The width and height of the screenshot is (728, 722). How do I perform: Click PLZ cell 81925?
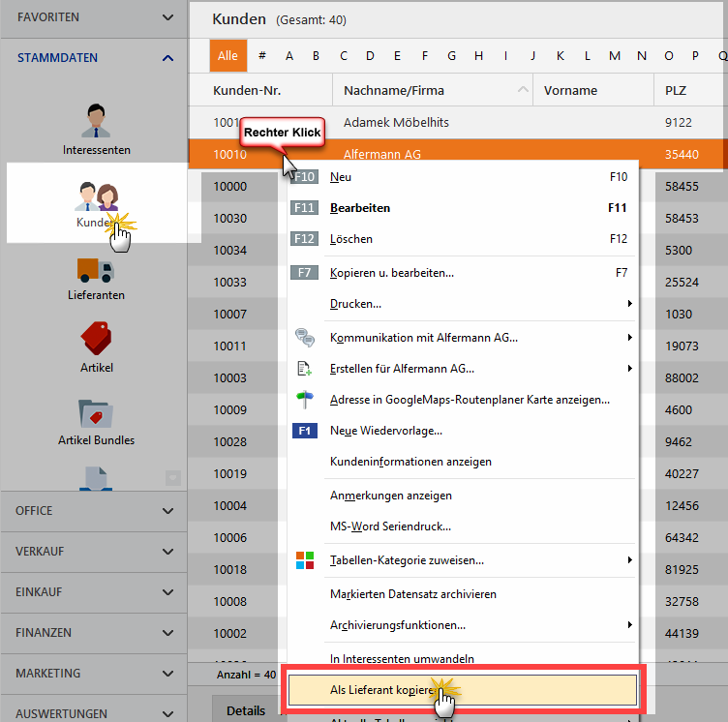682,570
